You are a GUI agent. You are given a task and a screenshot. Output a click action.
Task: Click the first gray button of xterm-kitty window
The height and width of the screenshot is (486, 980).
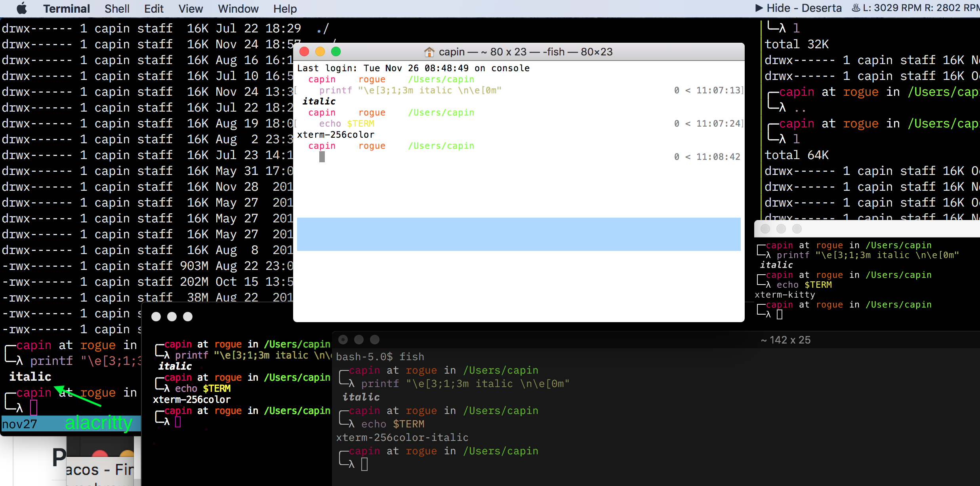[765, 229]
